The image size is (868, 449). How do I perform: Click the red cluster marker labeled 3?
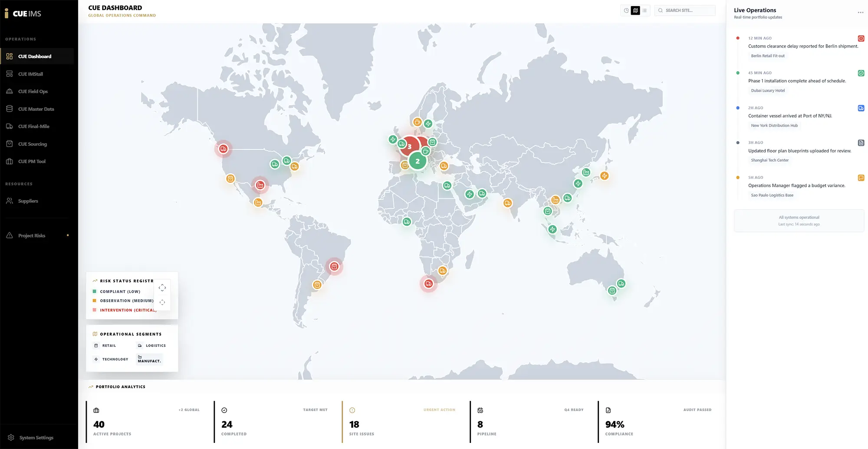[409, 146]
